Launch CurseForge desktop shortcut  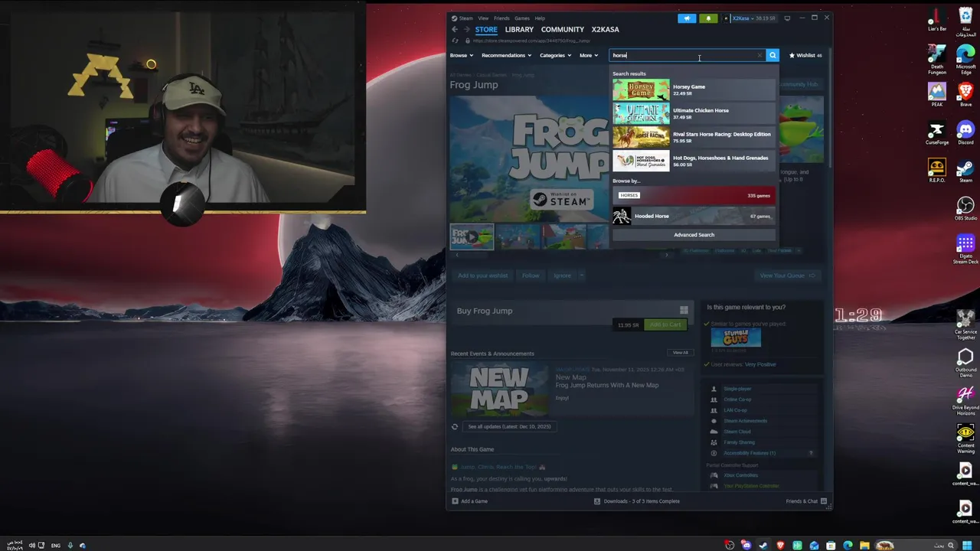937,133
